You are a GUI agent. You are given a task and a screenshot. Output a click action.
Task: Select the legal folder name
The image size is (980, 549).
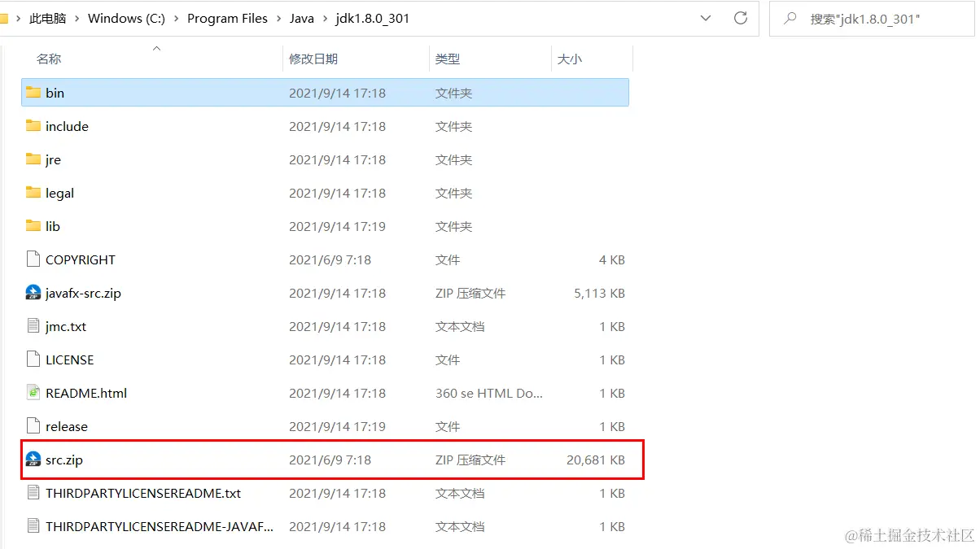(x=59, y=193)
